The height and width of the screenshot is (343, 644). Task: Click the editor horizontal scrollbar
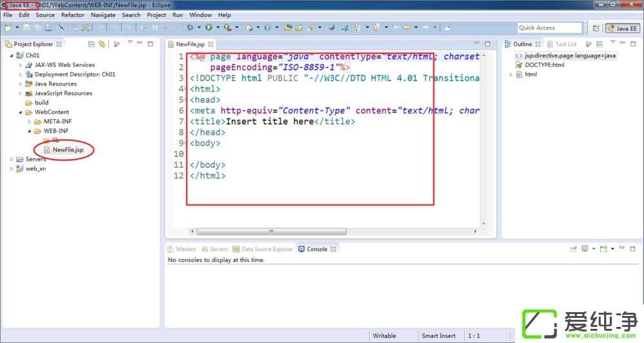270,231
